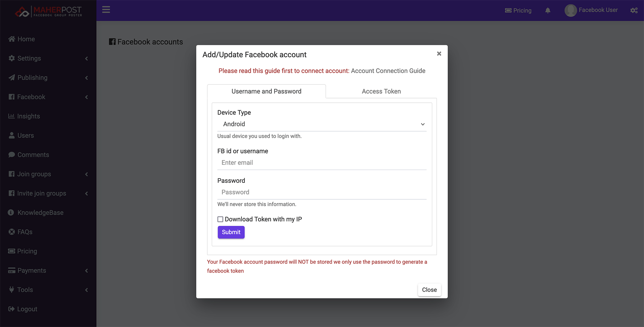The height and width of the screenshot is (327, 644).
Task: Click the Facebook logo icon in sidebar
Action: (x=11, y=97)
